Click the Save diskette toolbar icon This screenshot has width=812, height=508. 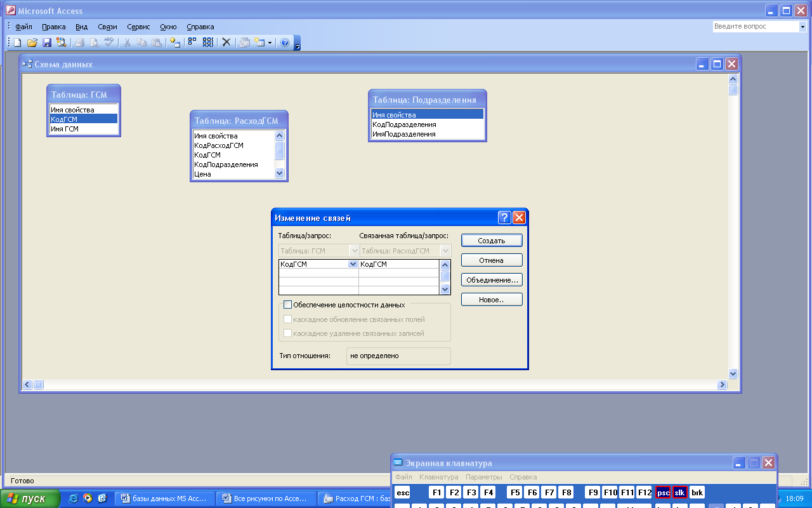point(47,43)
